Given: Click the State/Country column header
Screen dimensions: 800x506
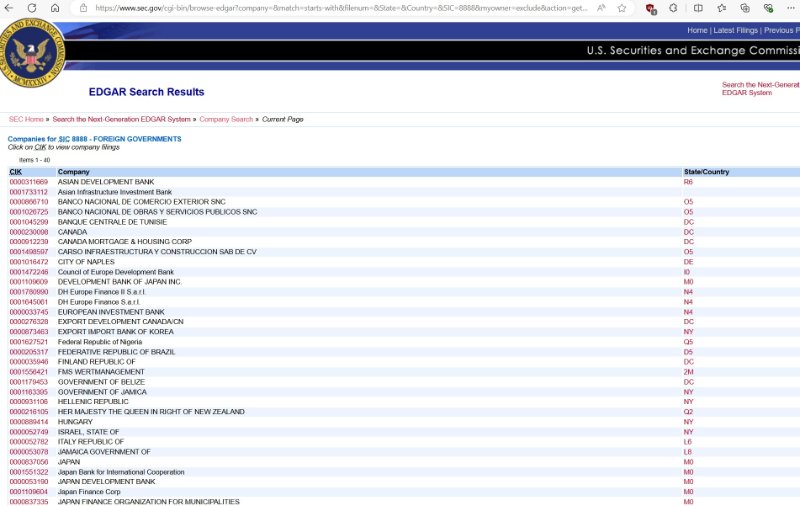Looking at the screenshot, I should coord(706,172).
